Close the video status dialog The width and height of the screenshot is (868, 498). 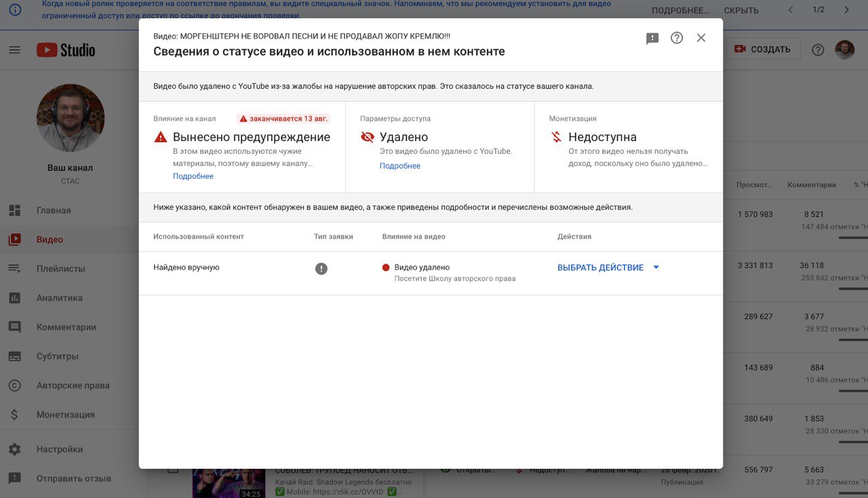pyautogui.click(x=701, y=38)
